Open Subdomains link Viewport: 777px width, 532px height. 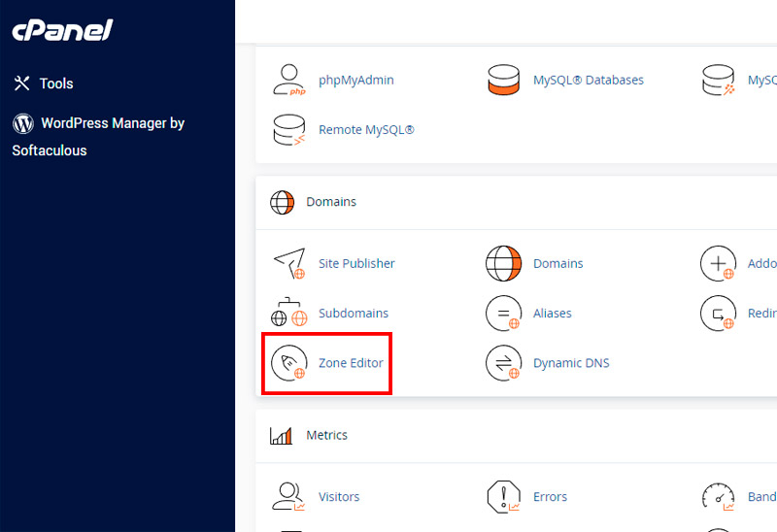coord(354,313)
